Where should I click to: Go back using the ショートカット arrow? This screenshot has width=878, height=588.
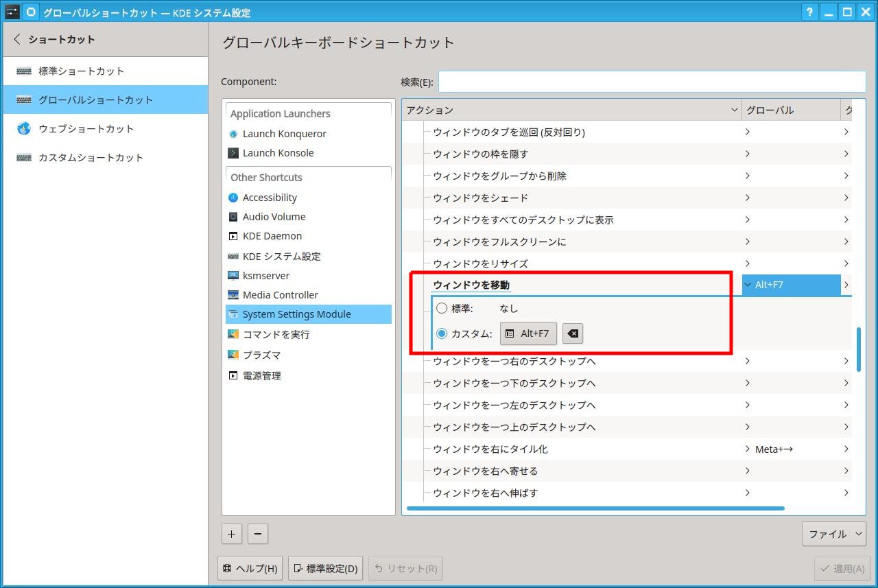(x=17, y=40)
